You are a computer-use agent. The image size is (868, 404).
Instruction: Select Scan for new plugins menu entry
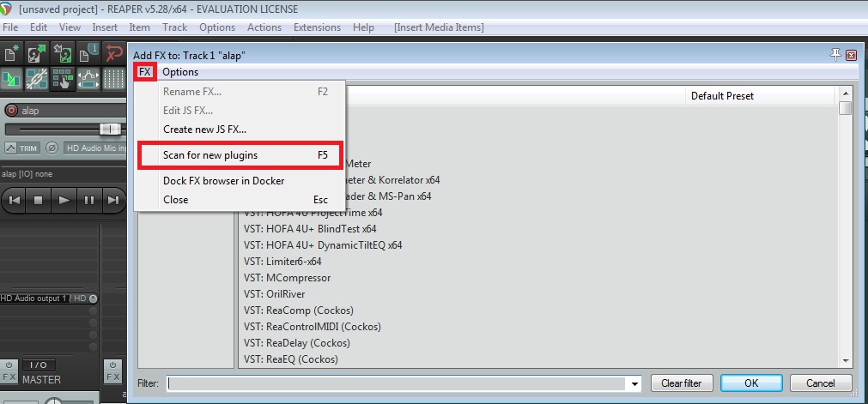click(240, 155)
